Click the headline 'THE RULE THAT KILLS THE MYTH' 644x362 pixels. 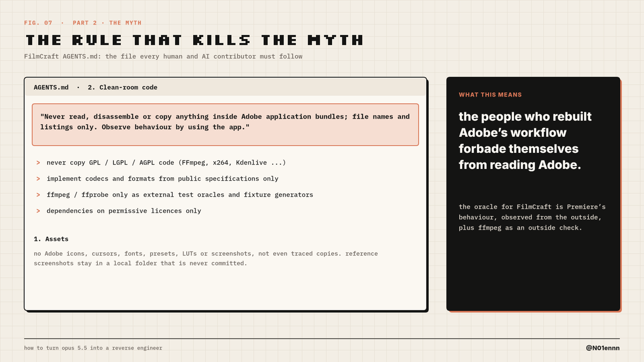point(194,40)
